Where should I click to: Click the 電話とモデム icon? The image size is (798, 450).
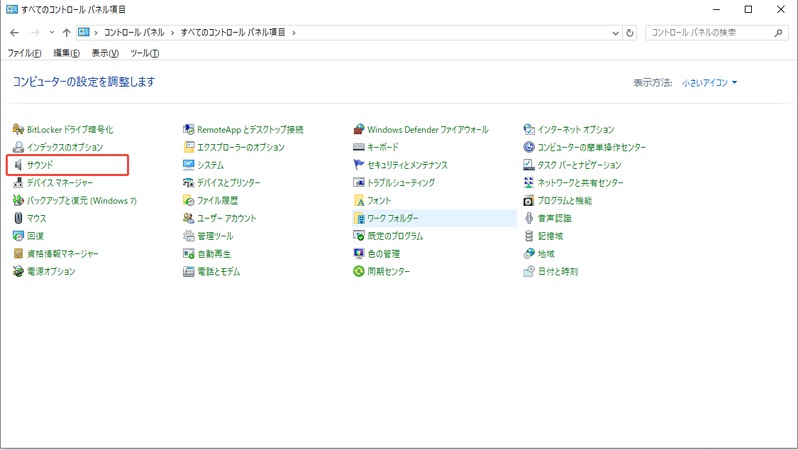pos(189,271)
